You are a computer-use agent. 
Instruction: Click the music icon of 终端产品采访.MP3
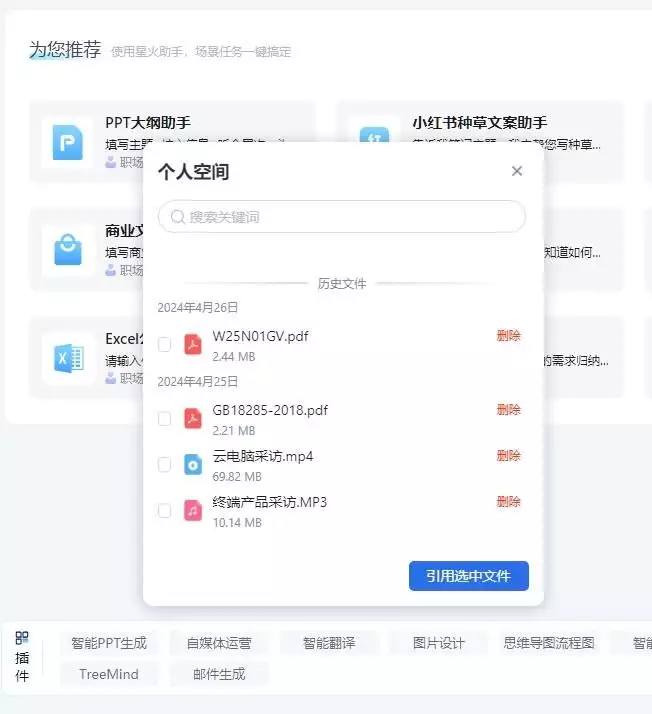(x=193, y=510)
